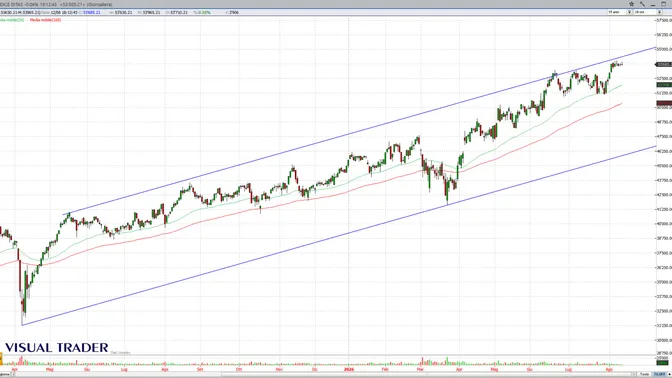The width and height of the screenshot is (672, 378).
Task: Click the volume value 2906 in data bar
Action: pyautogui.click(x=234, y=12)
